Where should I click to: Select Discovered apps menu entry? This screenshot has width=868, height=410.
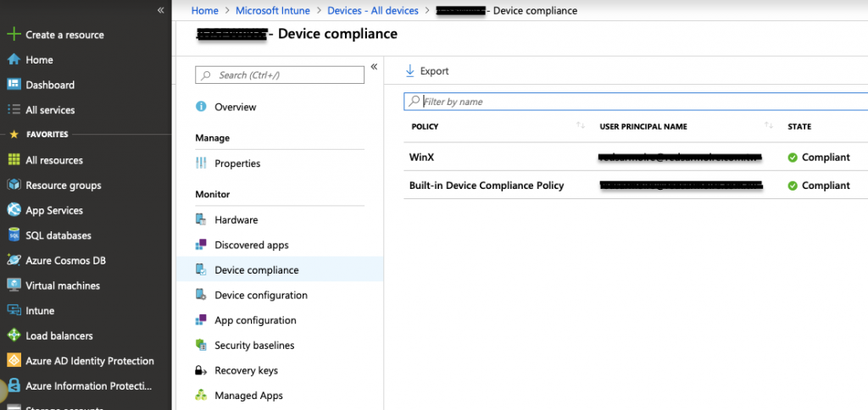[x=252, y=245]
